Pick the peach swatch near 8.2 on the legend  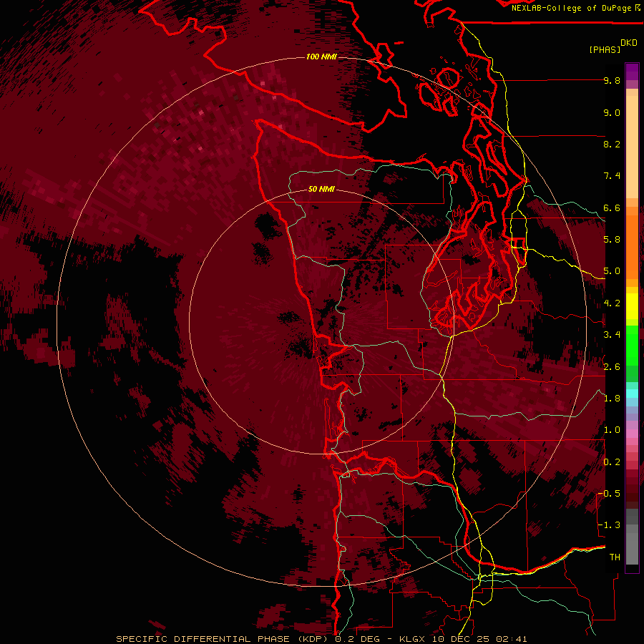coord(632,147)
